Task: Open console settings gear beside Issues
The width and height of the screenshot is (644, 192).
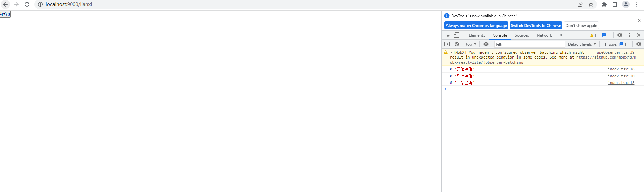Action: coord(639,44)
